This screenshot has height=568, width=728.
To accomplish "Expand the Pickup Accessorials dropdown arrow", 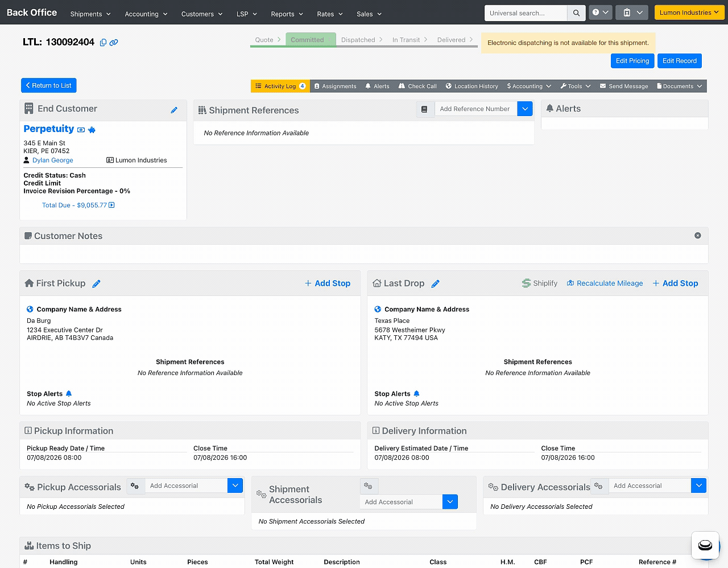I will point(235,485).
